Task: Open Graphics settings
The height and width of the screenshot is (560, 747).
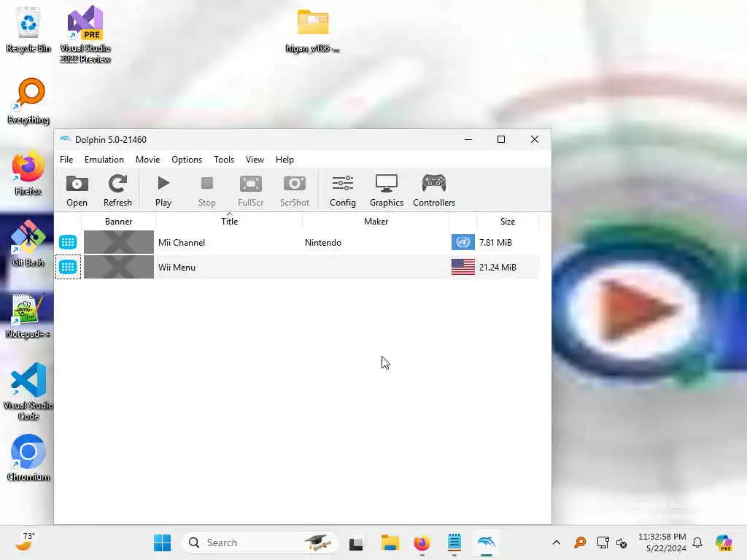Action: click(x=387, y=190)
